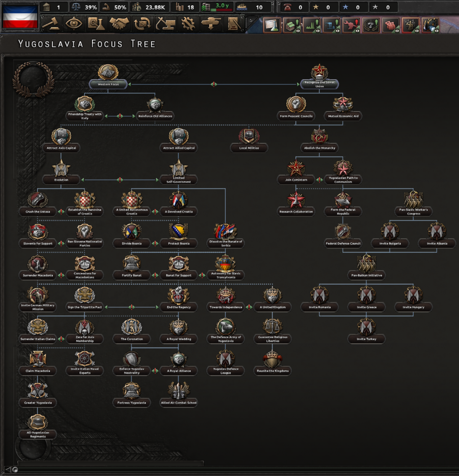459x476 pixels.
Task: Open the Politics gavel menu
Action: 51,24
